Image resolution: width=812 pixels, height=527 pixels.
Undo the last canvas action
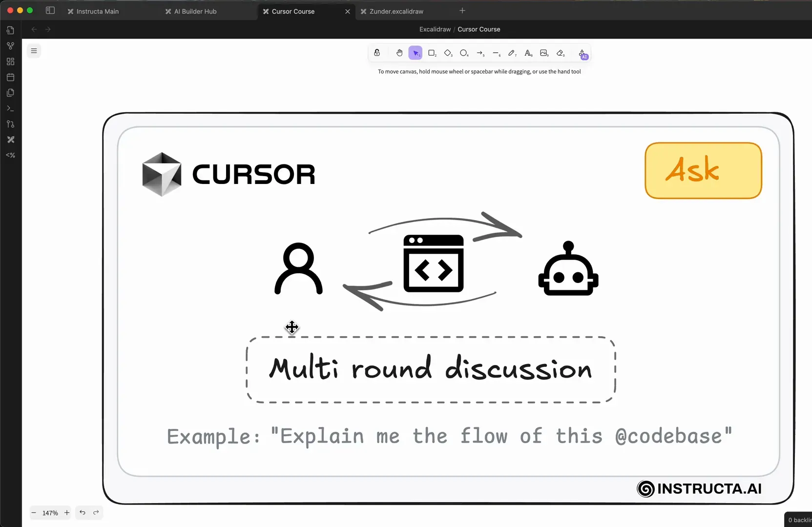tap(83, 512)
